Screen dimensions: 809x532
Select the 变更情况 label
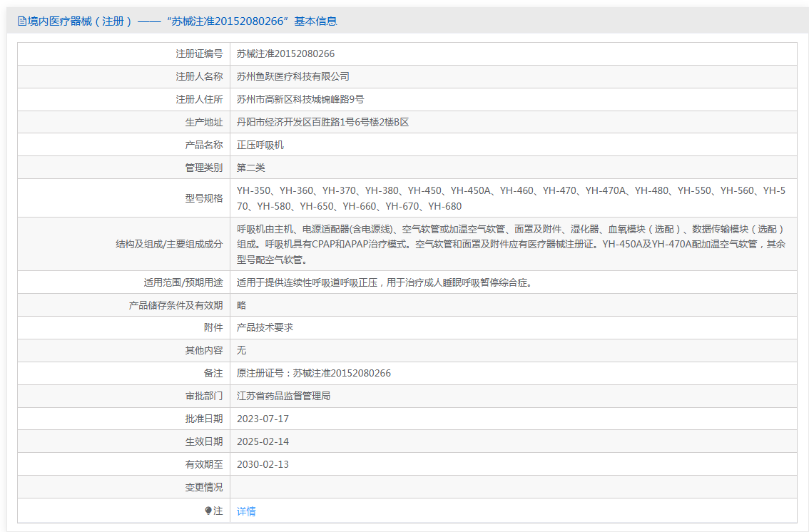pyautogui.click(x=204, y=487)
